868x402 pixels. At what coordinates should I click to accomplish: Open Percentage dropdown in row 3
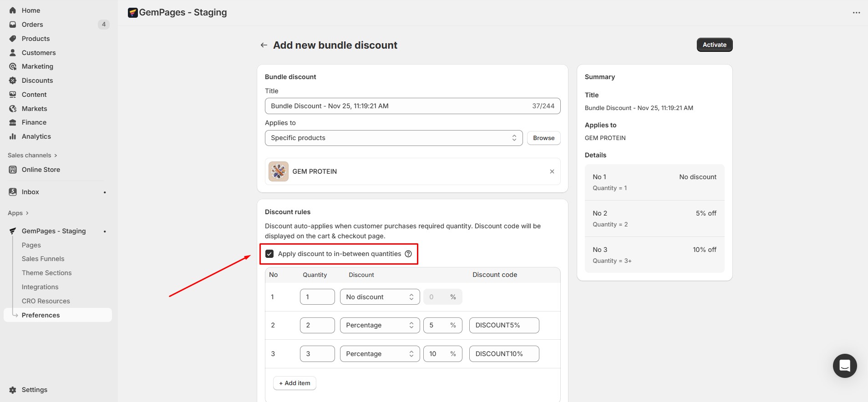(x=380, y=354)
